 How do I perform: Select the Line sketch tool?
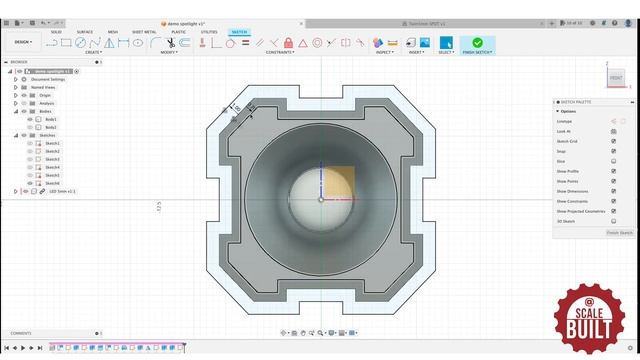(x=52, y=42)
